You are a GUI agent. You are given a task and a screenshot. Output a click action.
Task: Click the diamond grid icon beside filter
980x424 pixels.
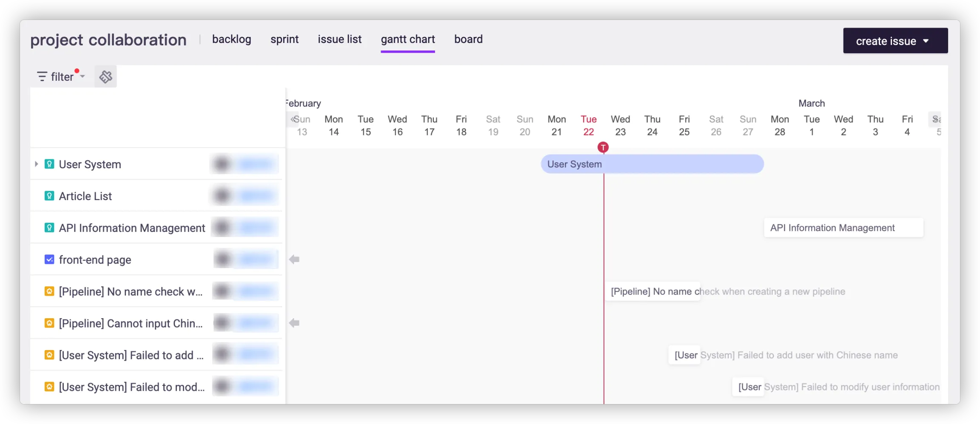tap(105, 76)
